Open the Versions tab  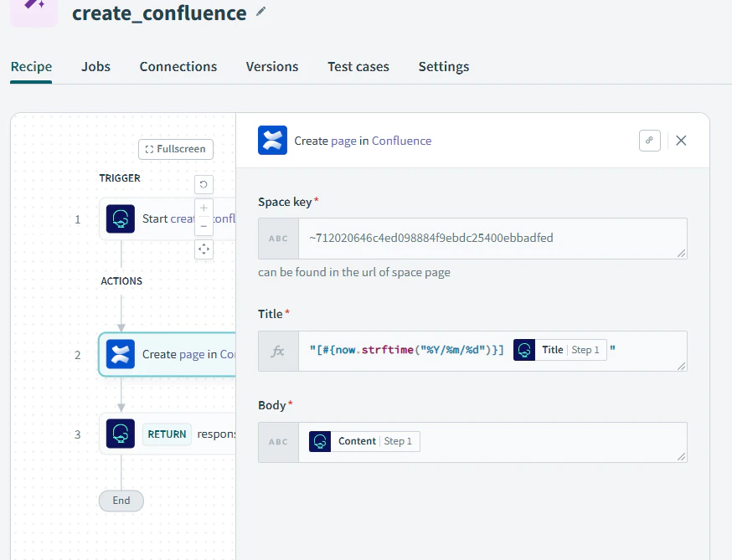click(x=272, y=67)
